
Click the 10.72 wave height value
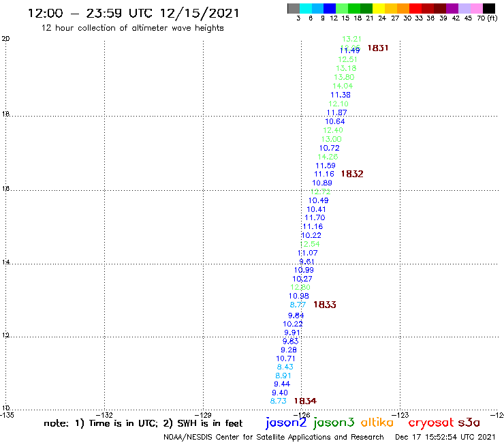pos(330,148)
